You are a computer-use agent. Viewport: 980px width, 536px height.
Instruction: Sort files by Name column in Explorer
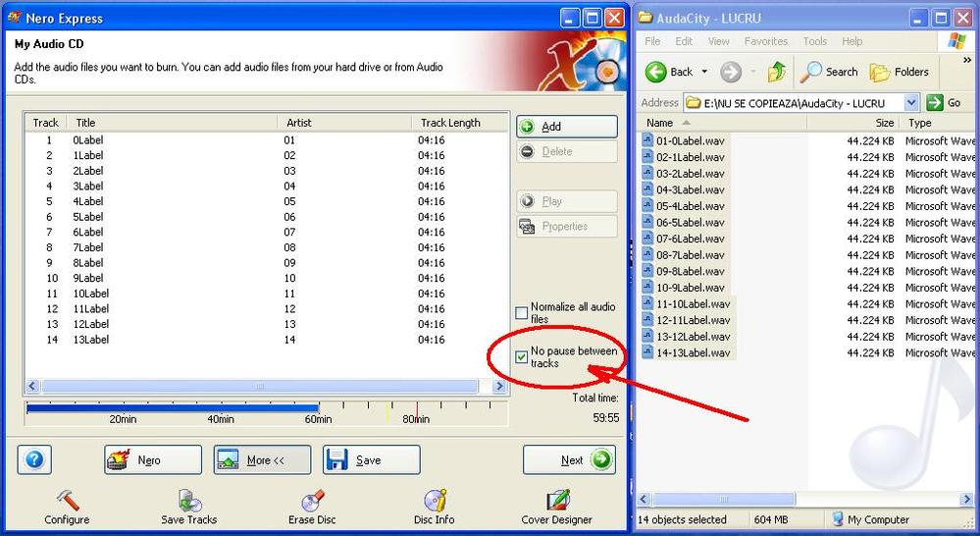pyautogui.click(x=723, y=124)
